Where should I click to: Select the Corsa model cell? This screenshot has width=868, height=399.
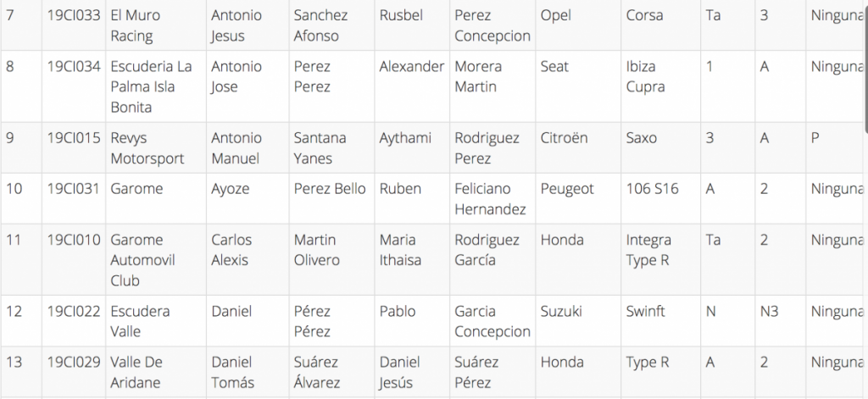tap(644, 16)
